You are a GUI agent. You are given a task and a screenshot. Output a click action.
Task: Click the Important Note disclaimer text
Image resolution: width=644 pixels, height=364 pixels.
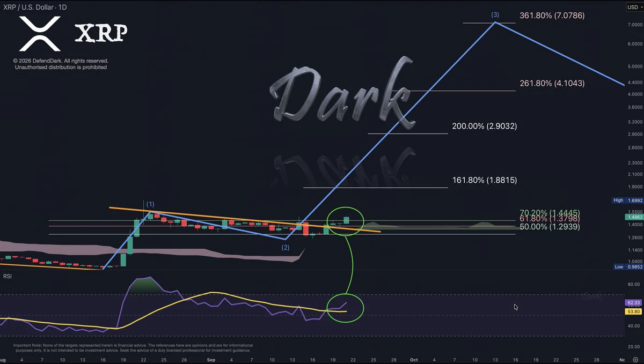[133, 347]
